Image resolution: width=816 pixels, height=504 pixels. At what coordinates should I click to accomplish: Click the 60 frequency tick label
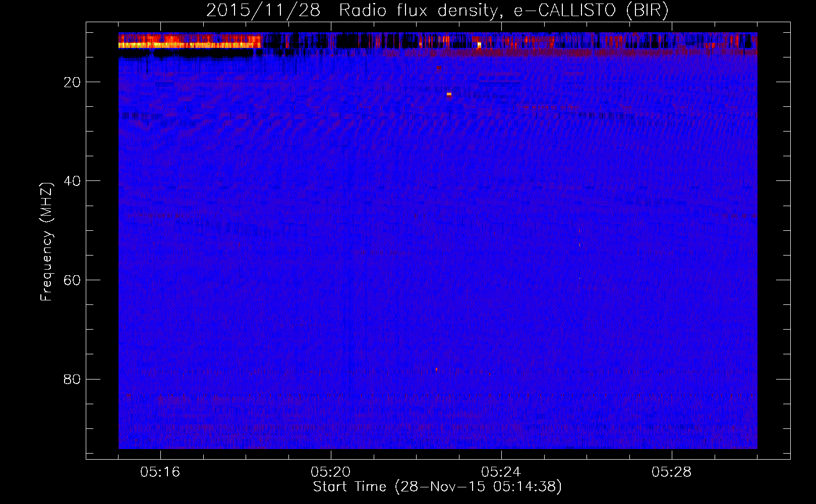coord(72,280)
